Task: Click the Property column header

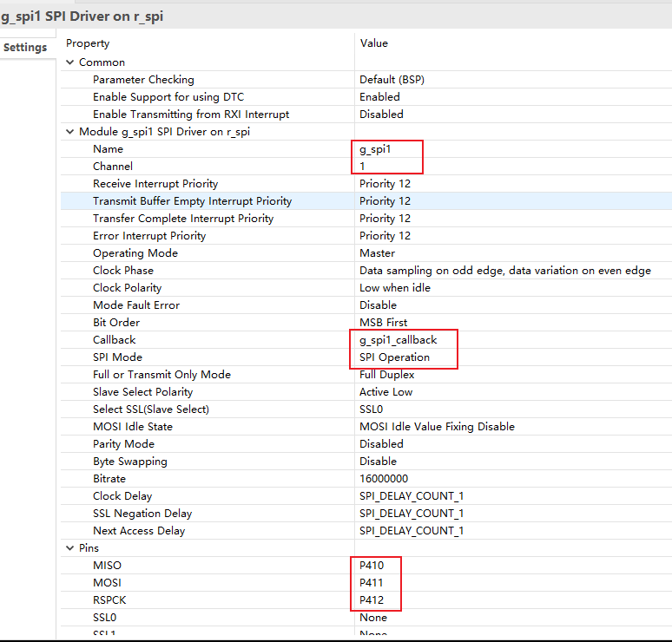Action: tap(88, 43)
